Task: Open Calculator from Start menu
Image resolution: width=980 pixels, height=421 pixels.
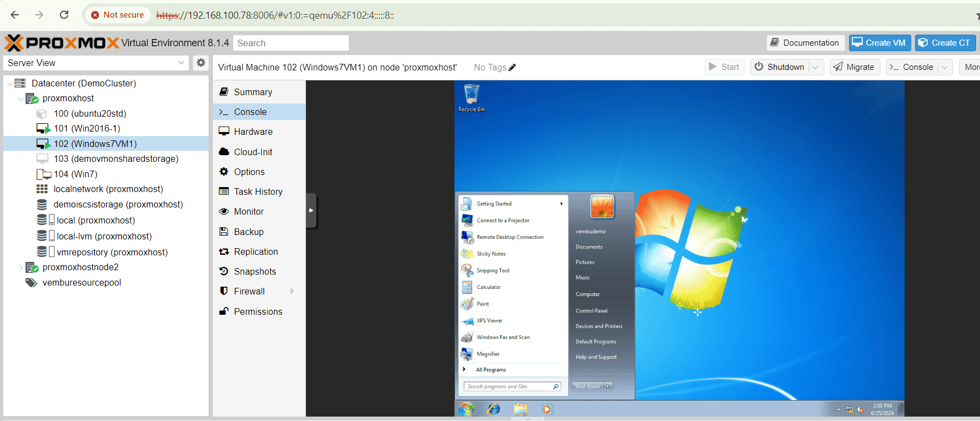Action: coord(512,287)
